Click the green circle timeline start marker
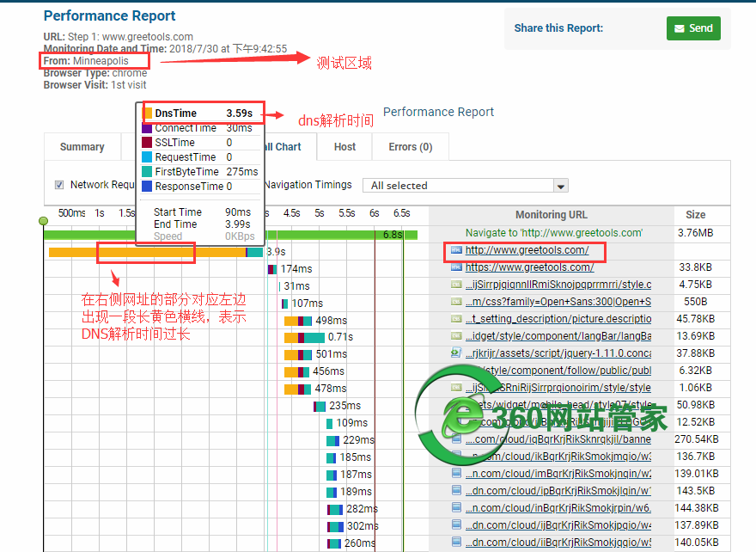The height and width of the screenshot is (552, 756). coord(44,221)
